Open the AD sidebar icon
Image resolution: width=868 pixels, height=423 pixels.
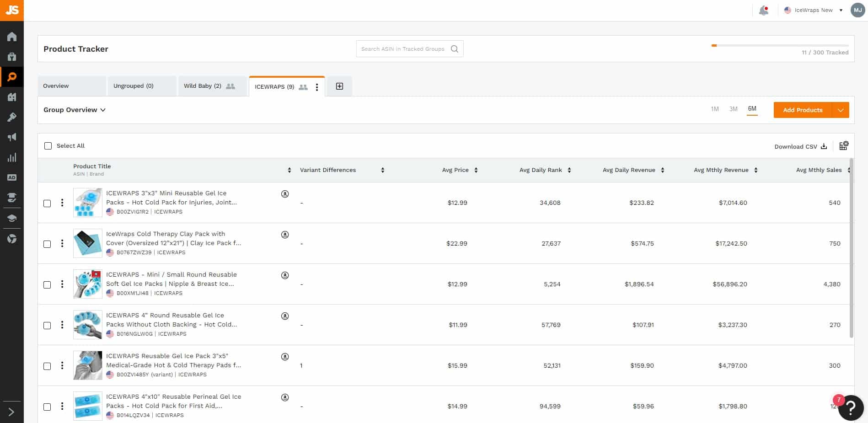coord(12,177)
